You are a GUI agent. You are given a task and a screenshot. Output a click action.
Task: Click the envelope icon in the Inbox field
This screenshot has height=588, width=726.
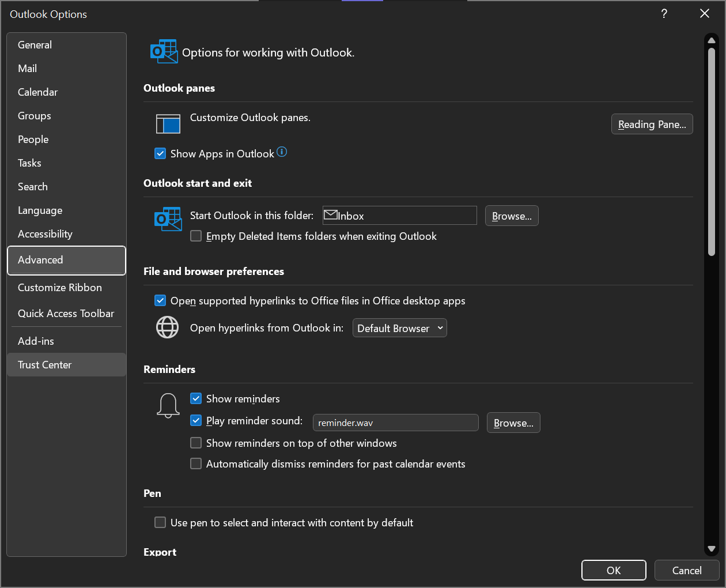tap(331, 215)
